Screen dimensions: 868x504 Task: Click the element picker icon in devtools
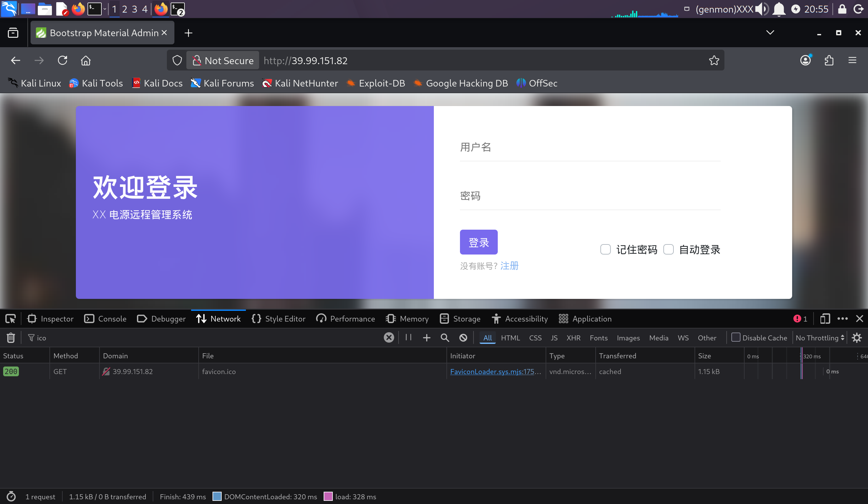[x=10, y=319]
